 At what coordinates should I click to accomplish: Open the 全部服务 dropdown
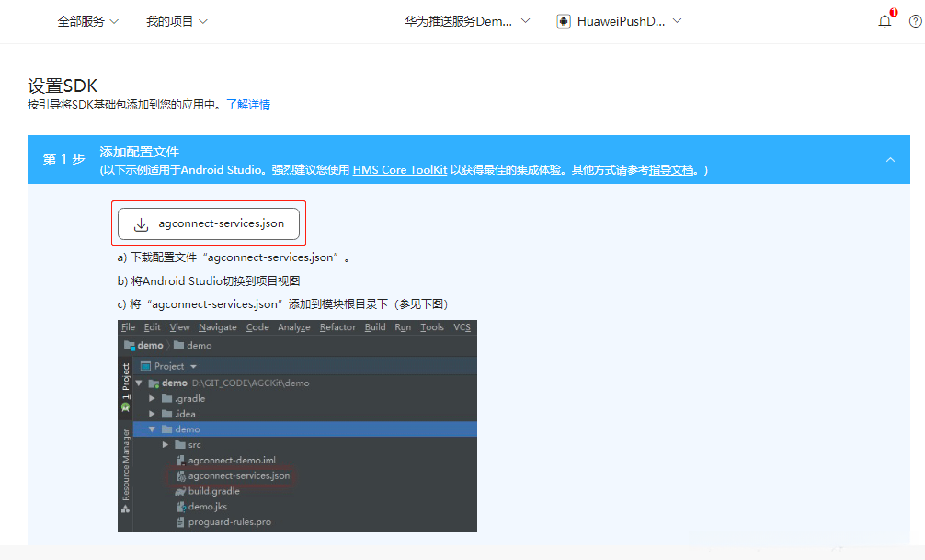click(88, 21)
